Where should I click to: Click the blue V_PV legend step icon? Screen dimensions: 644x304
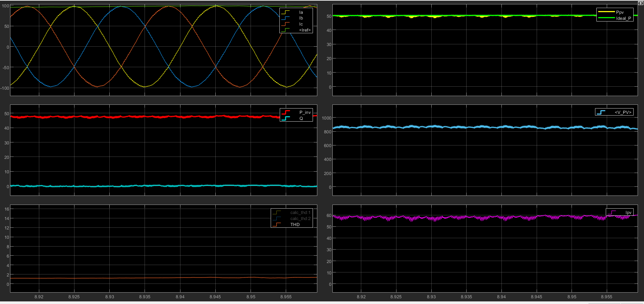tap(601, 112)
